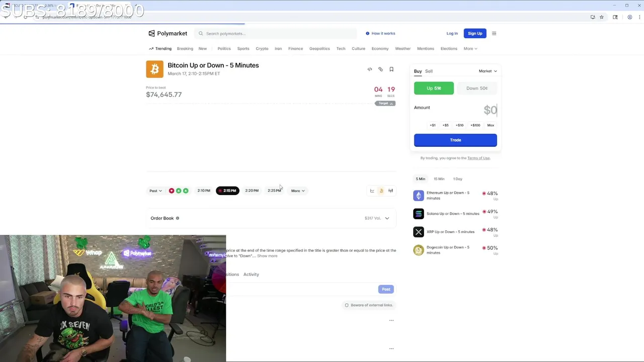
Task: Add +$100 to amount
Action: pyautogui.click(x=475, y=125)
